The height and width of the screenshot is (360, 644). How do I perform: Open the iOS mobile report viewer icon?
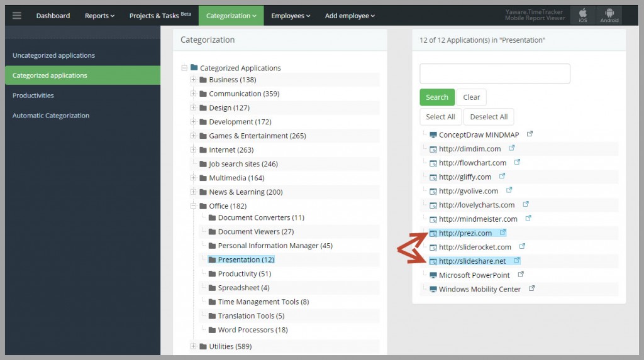coord(583,16)
